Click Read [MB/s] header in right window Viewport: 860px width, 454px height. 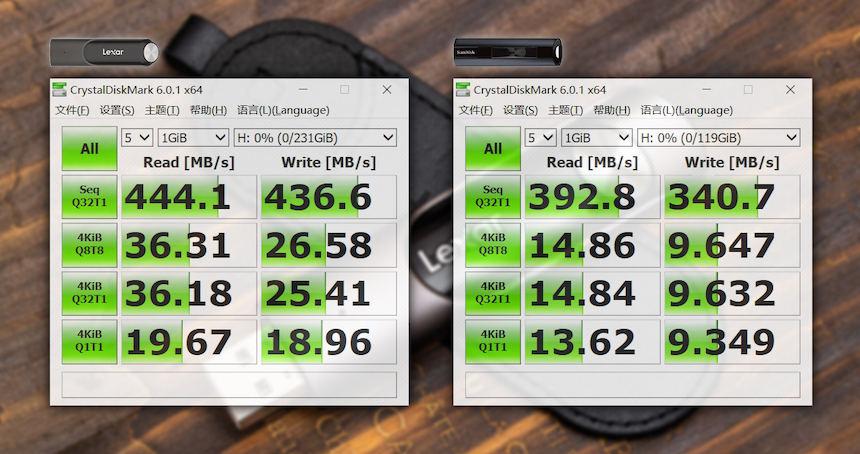pyautogui.click(x=592, y=162)
